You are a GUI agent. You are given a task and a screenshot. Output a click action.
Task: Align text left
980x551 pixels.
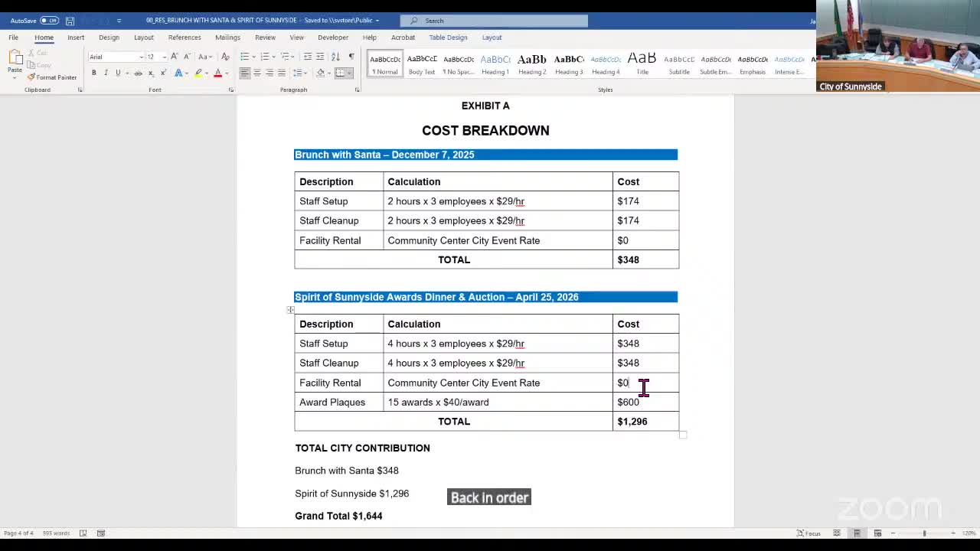(x=244, y=73)
